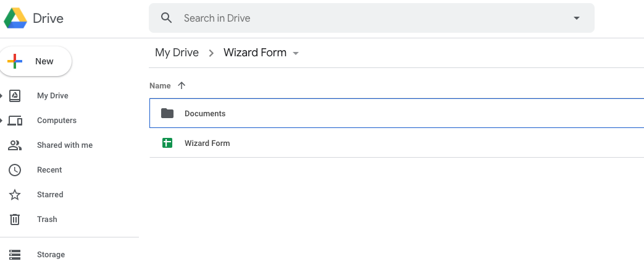Open Starred via the star icon

coord(15,195)
